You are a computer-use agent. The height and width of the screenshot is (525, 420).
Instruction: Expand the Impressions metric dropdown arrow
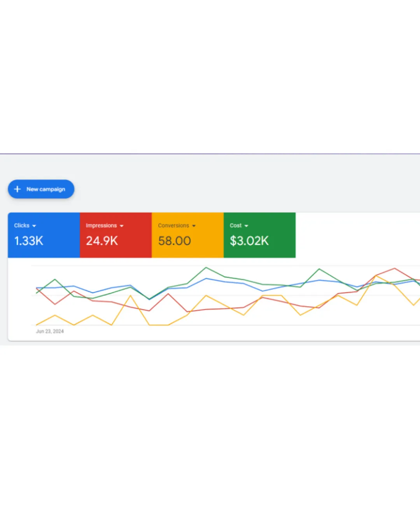tap(122, 226)
